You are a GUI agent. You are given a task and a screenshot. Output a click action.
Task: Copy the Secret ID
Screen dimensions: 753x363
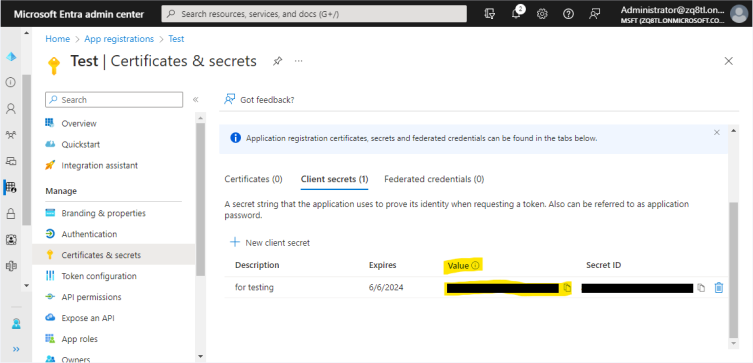tap(701, 288)
